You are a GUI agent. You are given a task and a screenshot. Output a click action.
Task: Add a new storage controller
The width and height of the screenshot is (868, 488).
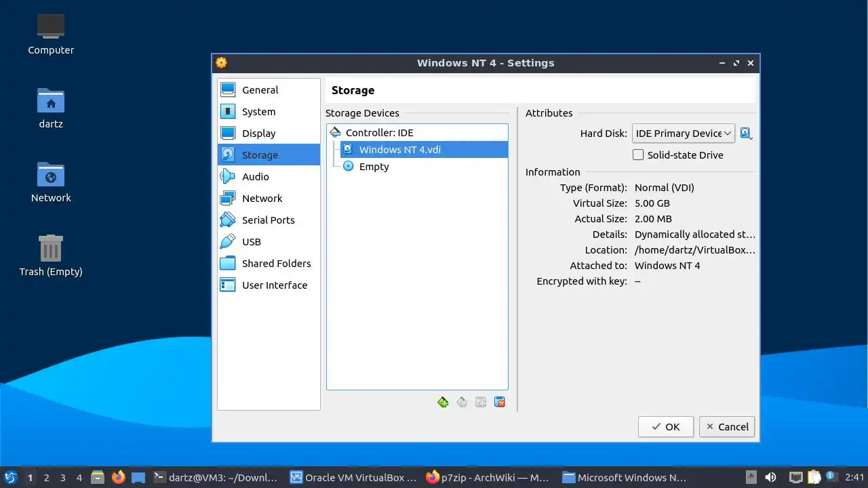pyautogui.click(x=443, y=403)
